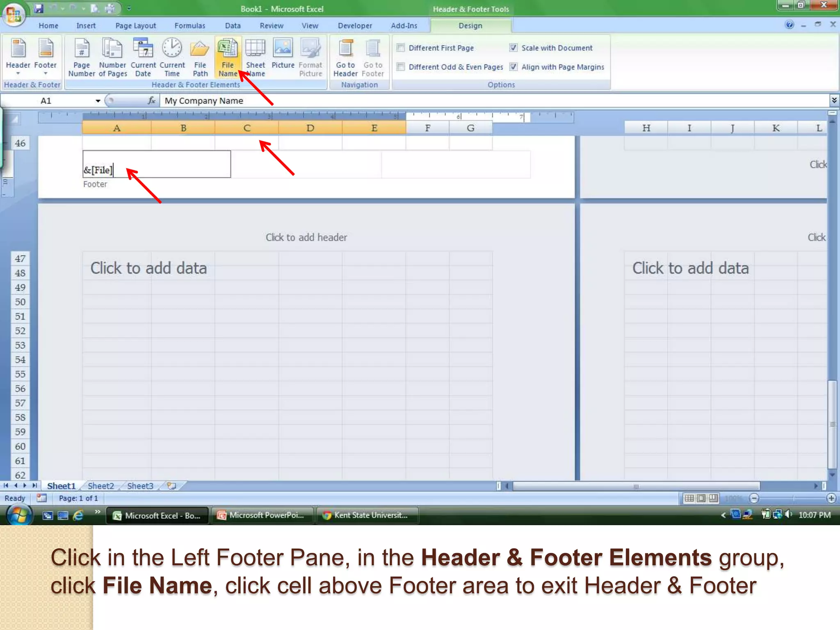840x630 pixels.
Task: Switch to Sheet2 tab
Action: [101, 486]
